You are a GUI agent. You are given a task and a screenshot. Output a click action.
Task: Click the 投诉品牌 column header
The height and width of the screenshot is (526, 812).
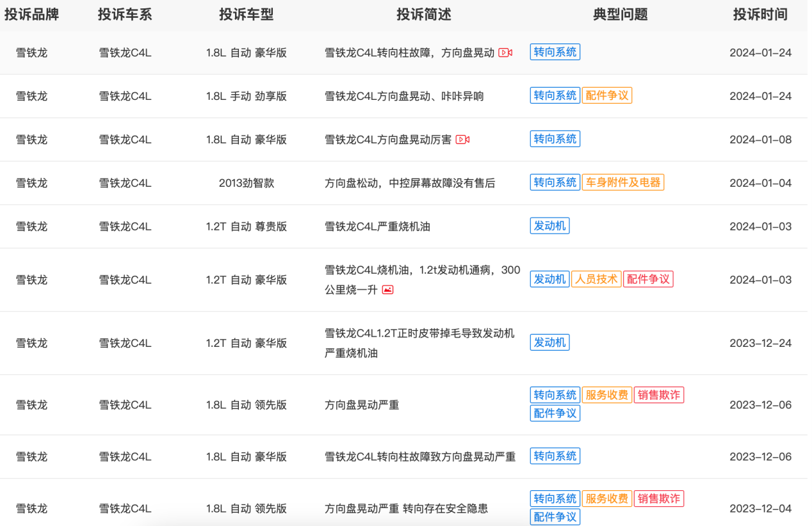tap(31, 15)
